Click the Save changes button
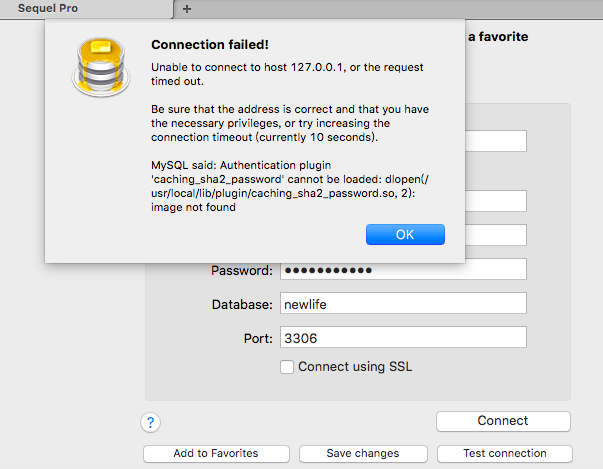Image resolution: width=603 pixels, height=469 pixels. (x=363, y=453)
